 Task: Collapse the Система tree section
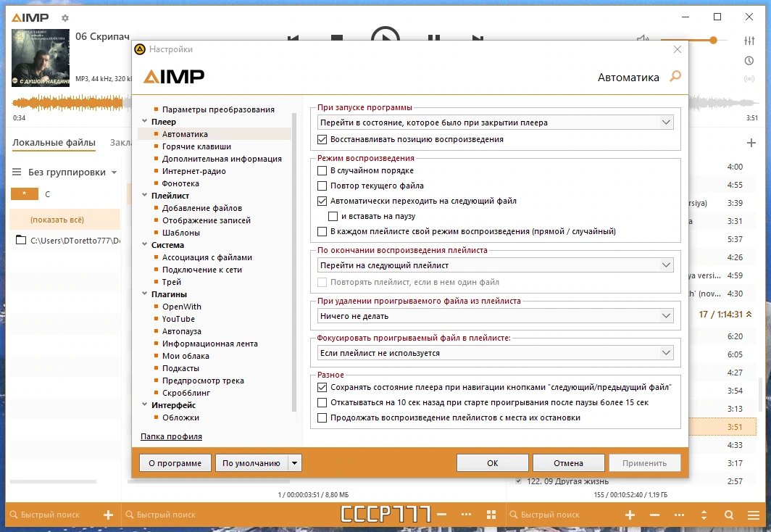(145, 244)
